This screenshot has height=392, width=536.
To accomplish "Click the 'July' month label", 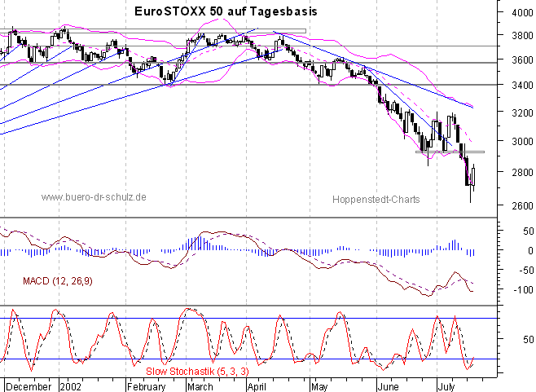I will (446, 387).
